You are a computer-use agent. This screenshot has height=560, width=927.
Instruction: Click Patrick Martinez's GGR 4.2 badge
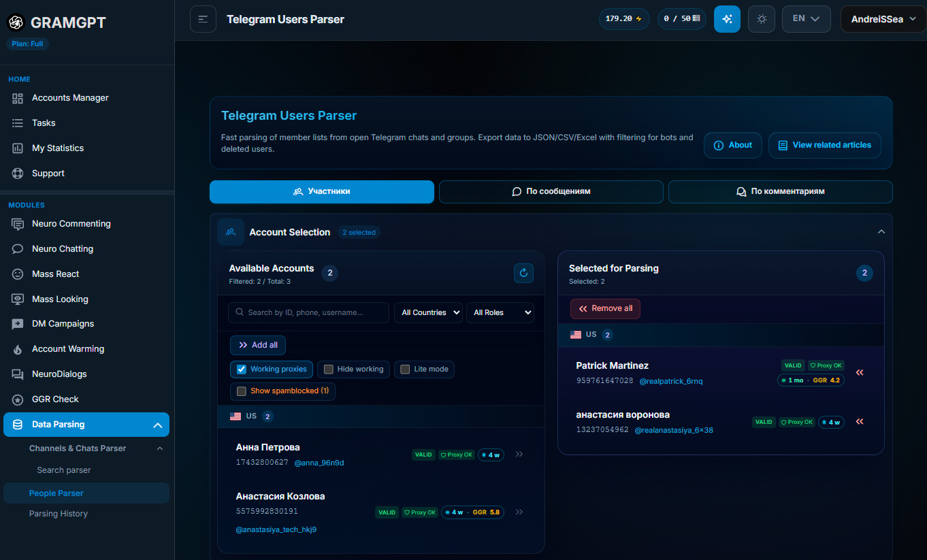coord(826,380)
